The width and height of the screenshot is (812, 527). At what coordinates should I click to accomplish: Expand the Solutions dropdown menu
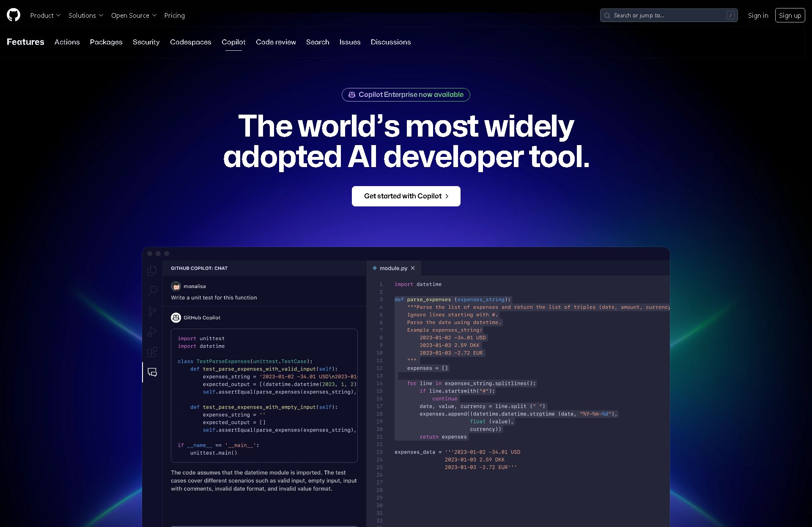[86, 15]
